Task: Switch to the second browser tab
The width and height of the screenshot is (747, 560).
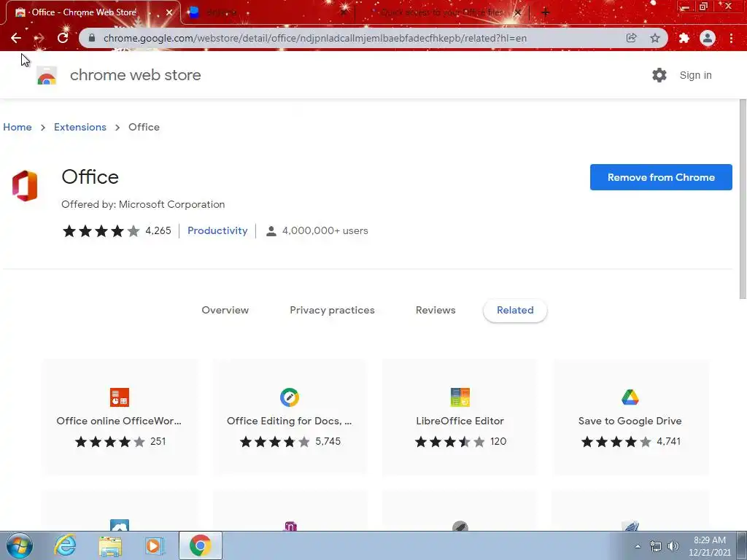Action: (x=267, y=12)
